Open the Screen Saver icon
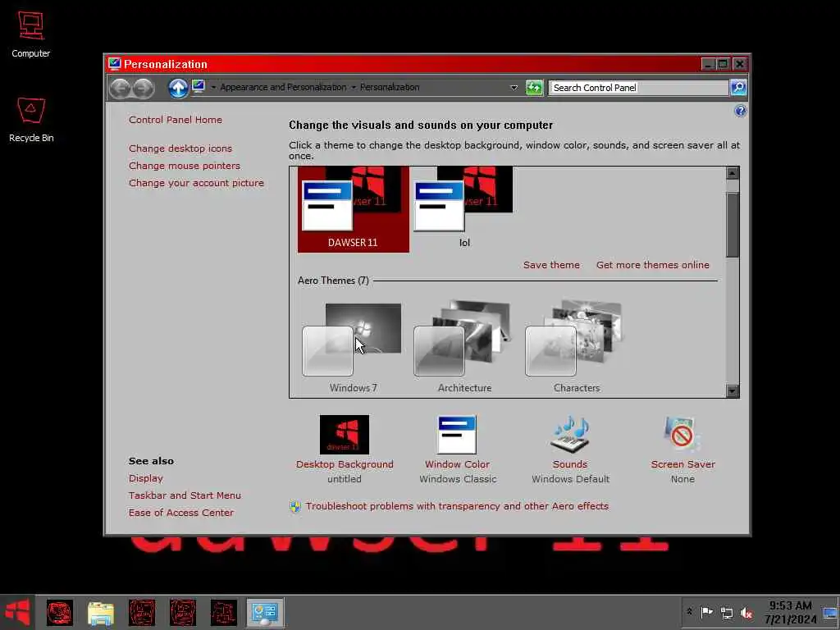Viewport: 840px width, 630px height. [x=682, y=435]
